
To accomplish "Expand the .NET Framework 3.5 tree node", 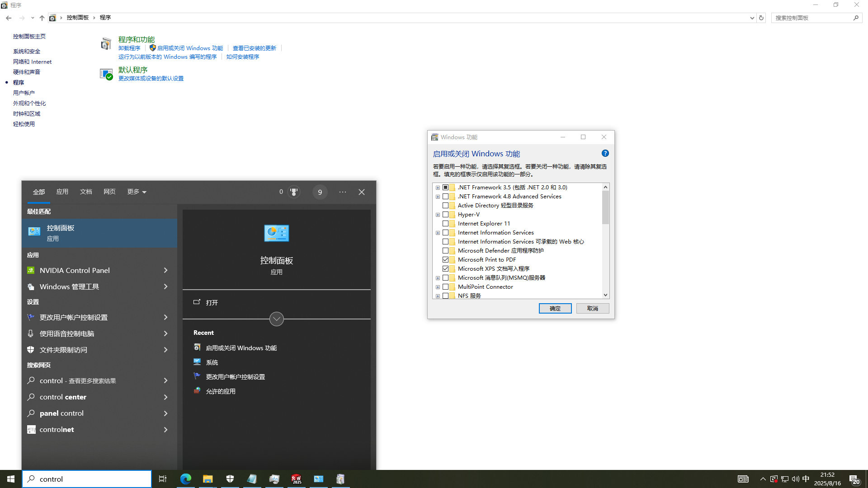I will (438, 188).
